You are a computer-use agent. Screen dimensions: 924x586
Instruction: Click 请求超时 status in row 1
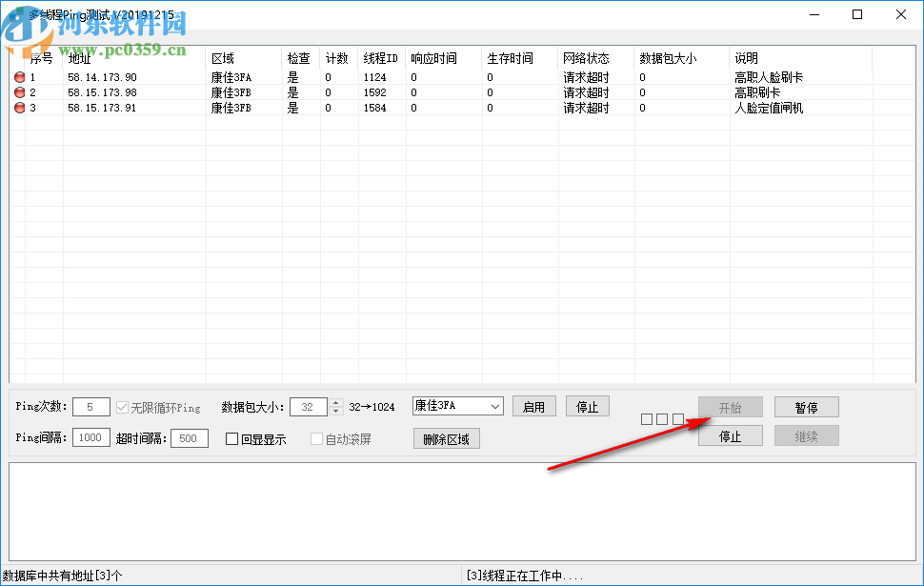coord(586,77)
